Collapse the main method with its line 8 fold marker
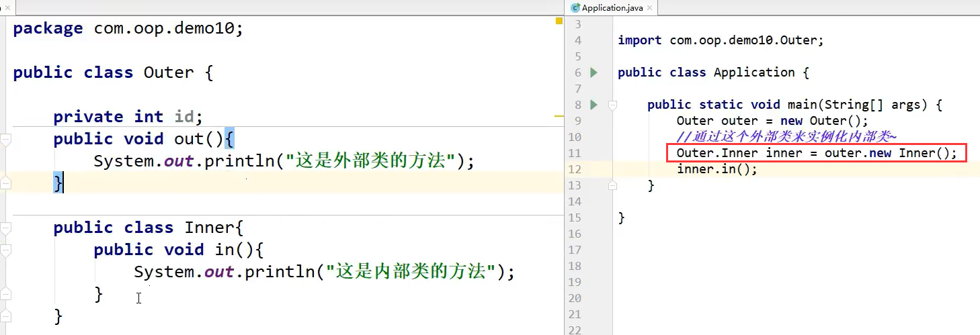 pos(612,105)
